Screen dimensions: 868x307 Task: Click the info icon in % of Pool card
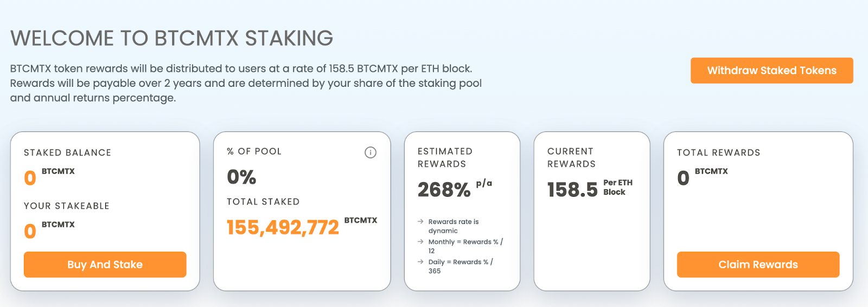371,152
